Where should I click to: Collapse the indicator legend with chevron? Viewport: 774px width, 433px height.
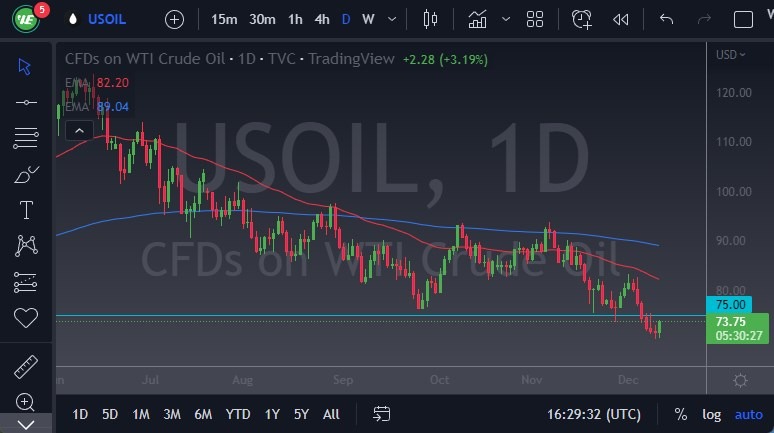[77, 128]
